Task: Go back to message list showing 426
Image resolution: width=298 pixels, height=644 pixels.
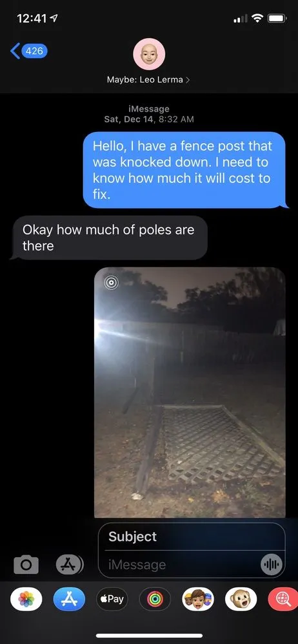Action: [x=29, y=52]
